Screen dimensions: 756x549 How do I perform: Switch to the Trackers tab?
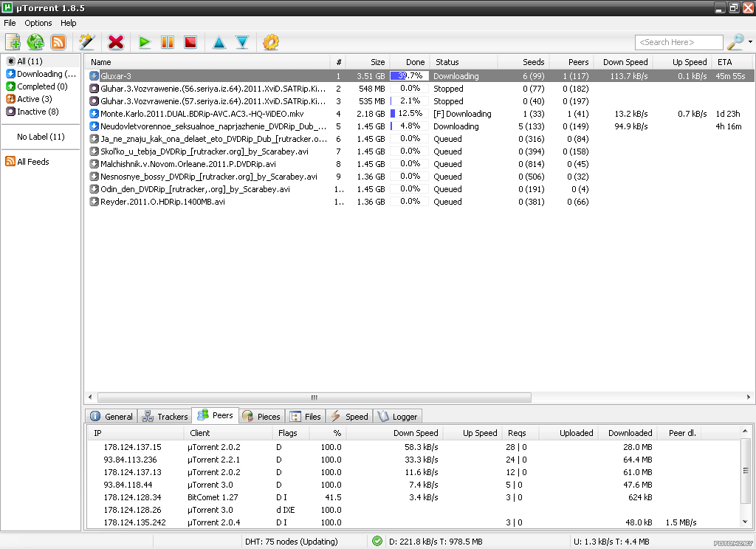[165, 416]
